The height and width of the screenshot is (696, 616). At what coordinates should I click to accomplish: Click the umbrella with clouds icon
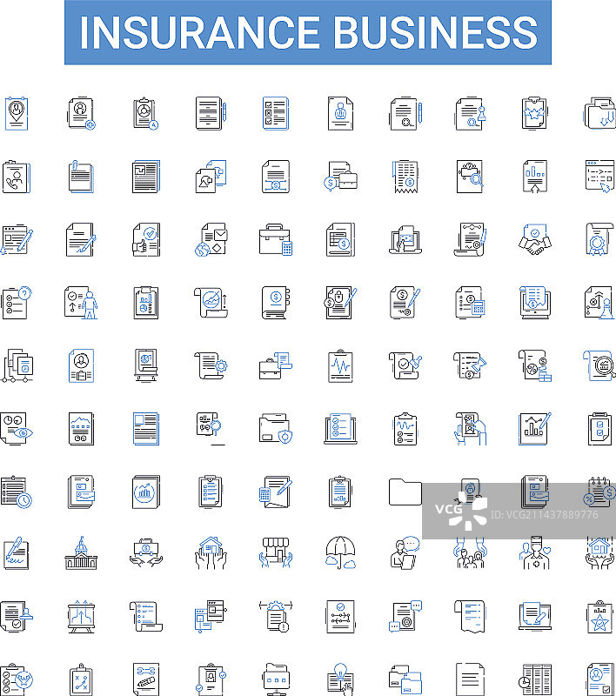[340, 552]
